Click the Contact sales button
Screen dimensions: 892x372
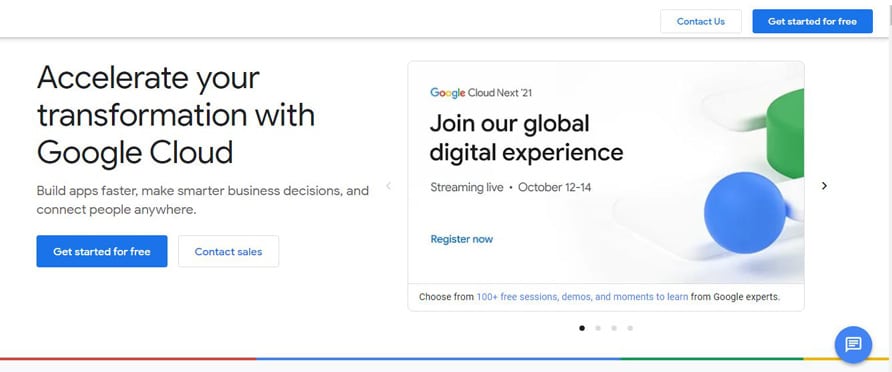228,251
